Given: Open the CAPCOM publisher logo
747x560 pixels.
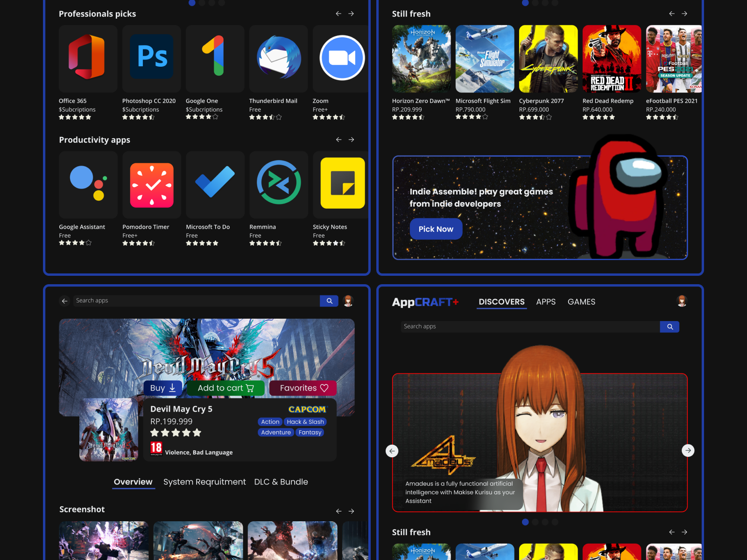Looking at the screenshot, I should pos(307,409).
